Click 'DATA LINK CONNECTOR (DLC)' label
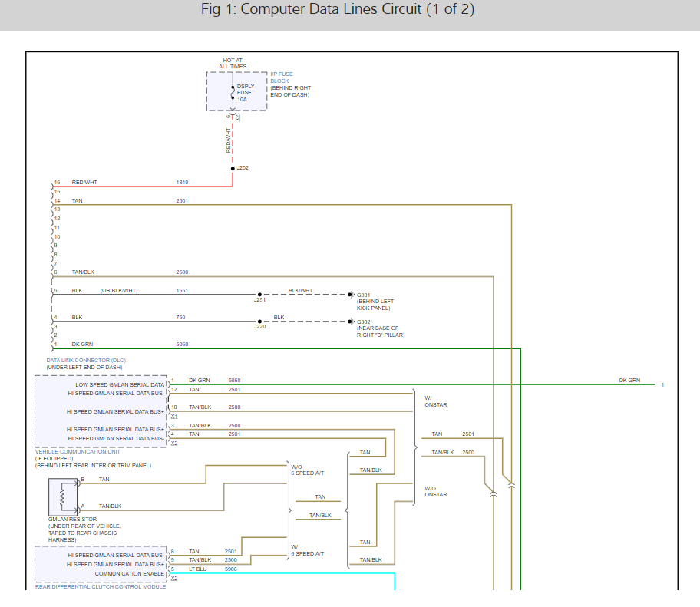The height and width of the screenshot is (607, 700). click(86, 360)
